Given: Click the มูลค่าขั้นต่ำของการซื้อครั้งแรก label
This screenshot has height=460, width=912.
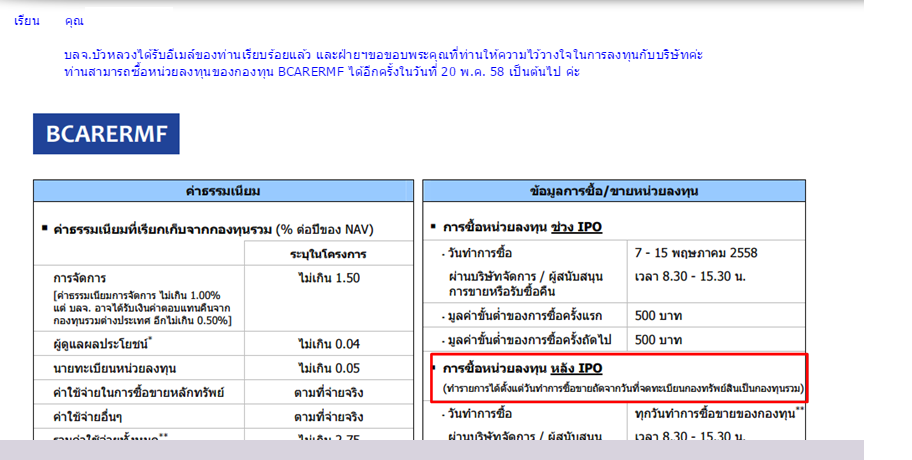Looking at the screenshot, I should [x=525, y=316].
